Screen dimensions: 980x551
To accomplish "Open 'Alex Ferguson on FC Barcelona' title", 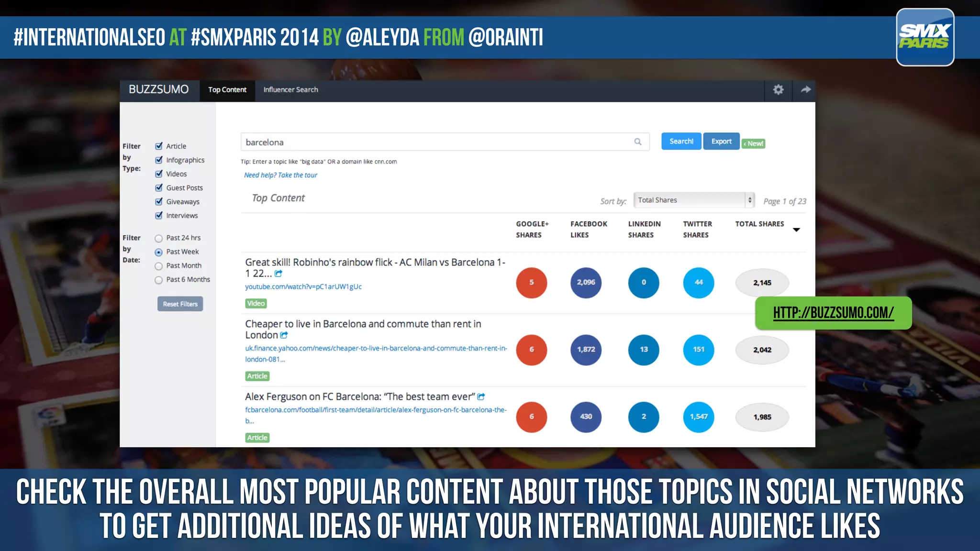I will tap(360, 397).
